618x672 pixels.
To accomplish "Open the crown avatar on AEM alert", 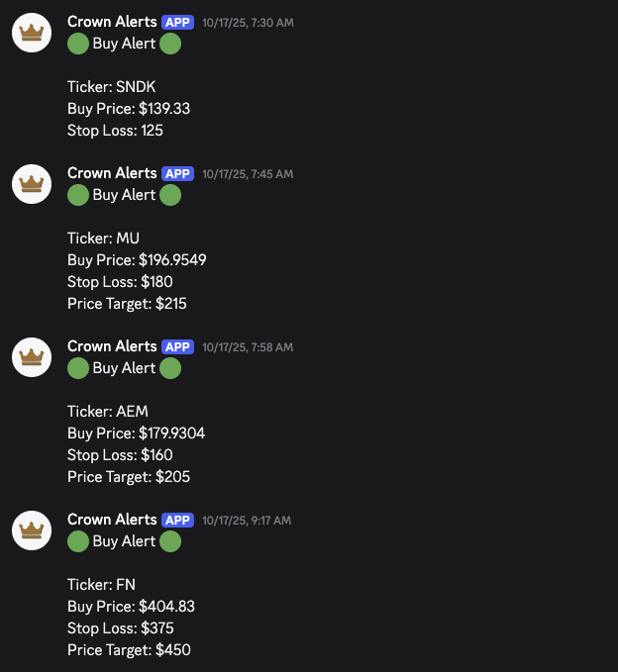I will click(32, 357).
